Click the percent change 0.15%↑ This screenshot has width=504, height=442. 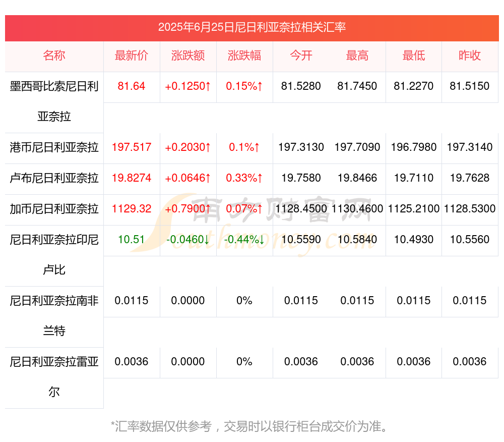(244, 86)
